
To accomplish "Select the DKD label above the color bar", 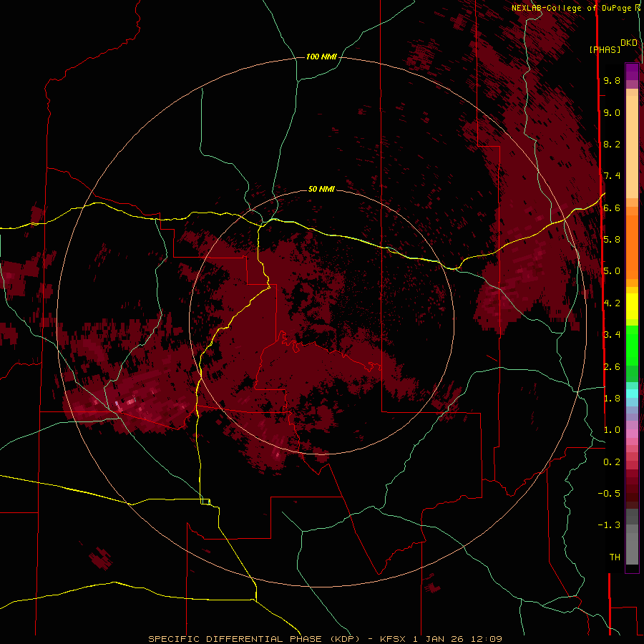I will [x=629, y=43].
